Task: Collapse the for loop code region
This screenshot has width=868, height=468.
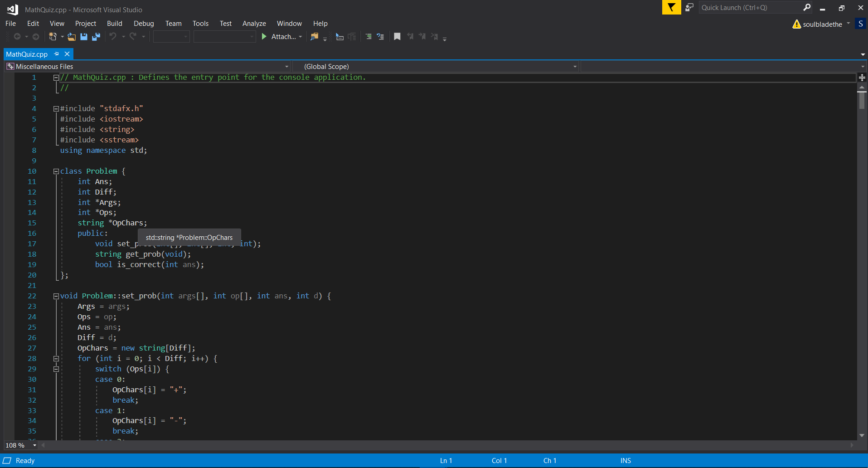Action: pos(56,359)
